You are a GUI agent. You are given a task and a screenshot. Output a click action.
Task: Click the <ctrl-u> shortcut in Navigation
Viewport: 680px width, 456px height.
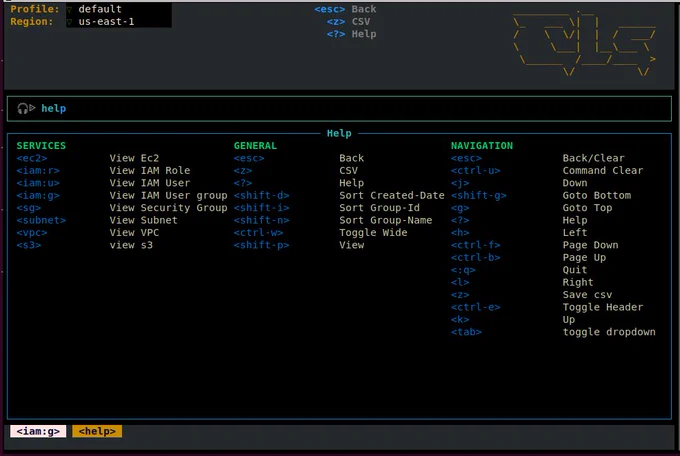coord(476,171)
